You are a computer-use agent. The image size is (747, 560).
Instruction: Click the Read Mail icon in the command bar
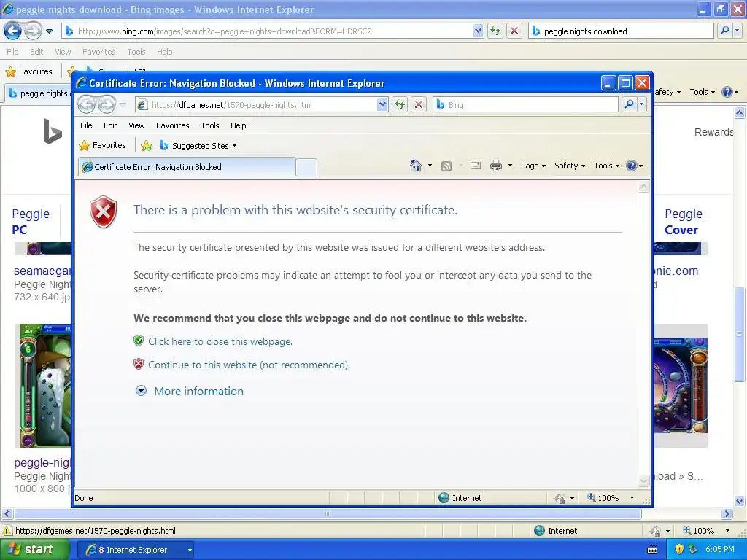(476, 166)
